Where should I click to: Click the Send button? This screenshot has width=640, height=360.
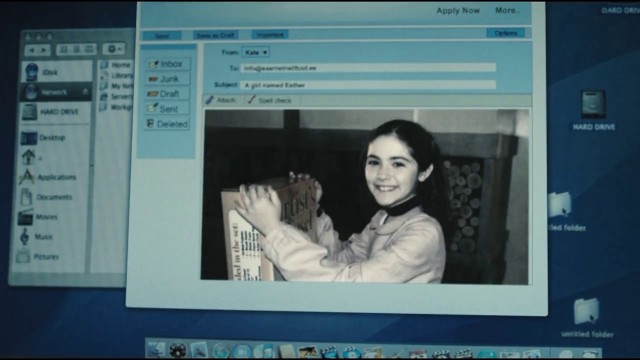click(x=162, y=36)
